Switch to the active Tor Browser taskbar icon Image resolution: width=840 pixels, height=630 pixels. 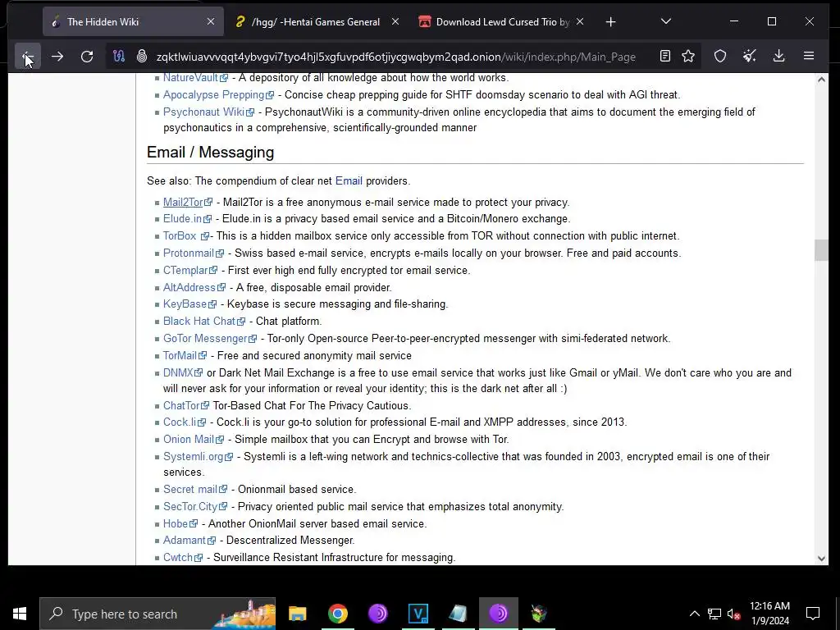click(498, 614)
